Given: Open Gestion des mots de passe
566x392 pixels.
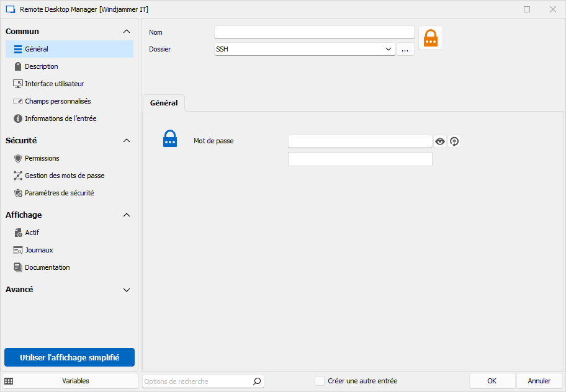Looking at the screenshot, I should pyautogui.click(x=64, y=176).
